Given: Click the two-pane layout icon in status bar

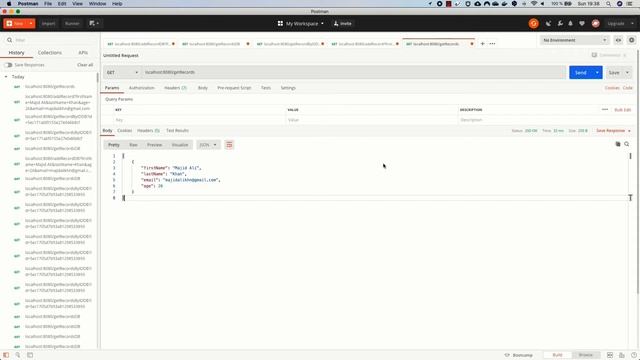Looking at the screenshot, I should [x=610, y=355].
